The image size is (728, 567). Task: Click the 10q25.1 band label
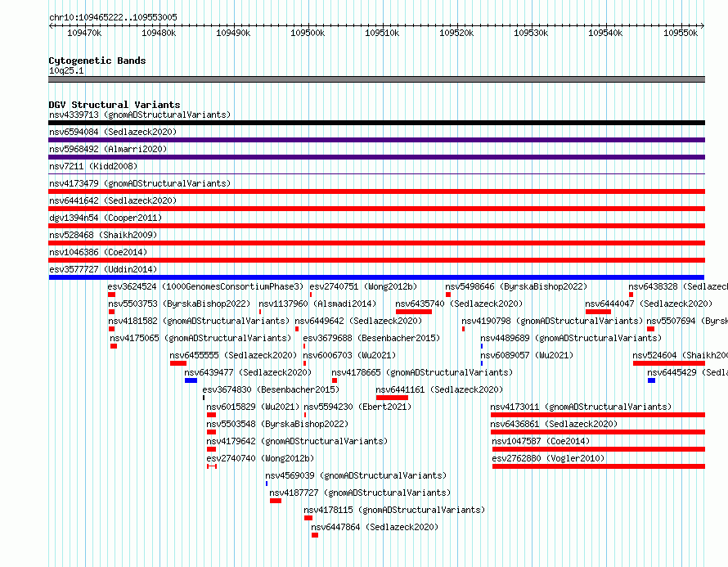[66, 70]
